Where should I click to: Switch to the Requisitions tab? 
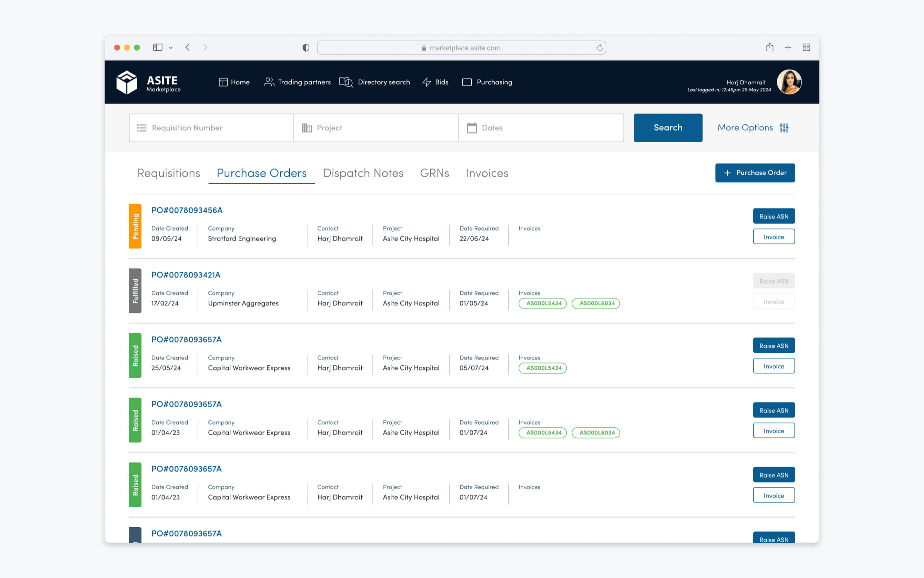point(169,173)
